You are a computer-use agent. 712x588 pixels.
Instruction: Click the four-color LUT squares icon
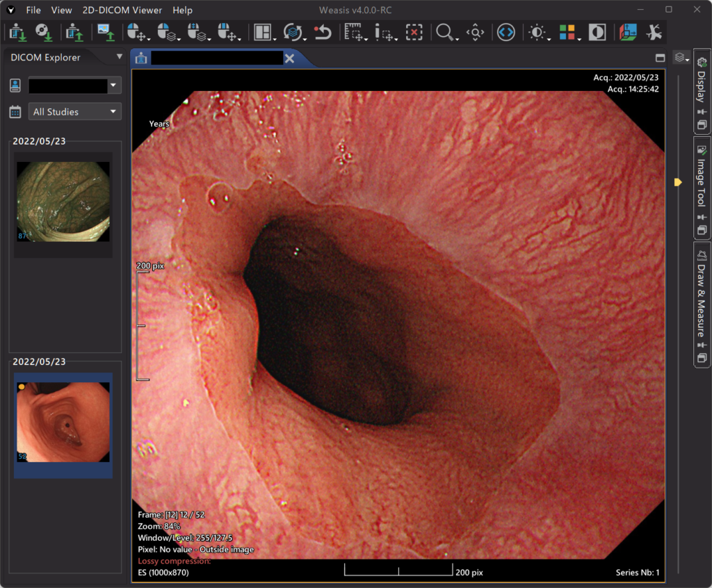click(x=569, y=33)
